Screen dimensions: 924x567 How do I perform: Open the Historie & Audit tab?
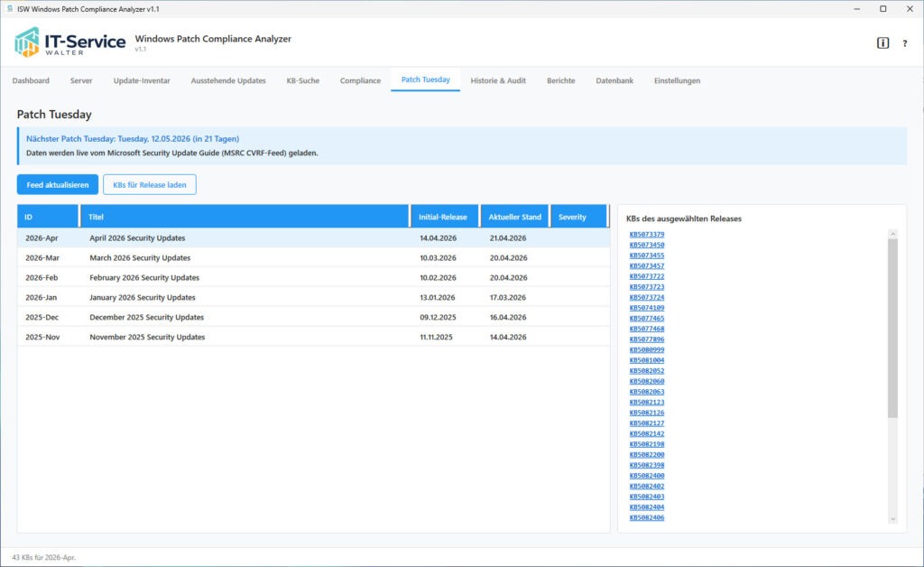coord(499,80)
